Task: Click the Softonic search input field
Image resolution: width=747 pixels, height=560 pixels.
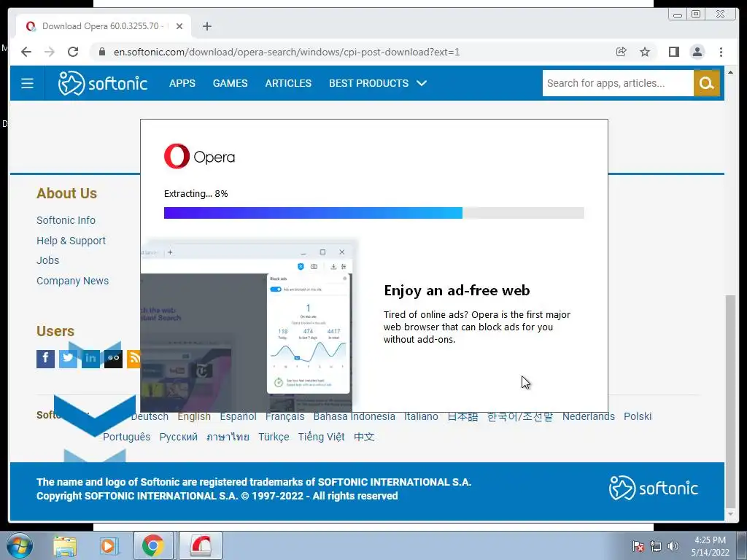Action: pos(618,83)
